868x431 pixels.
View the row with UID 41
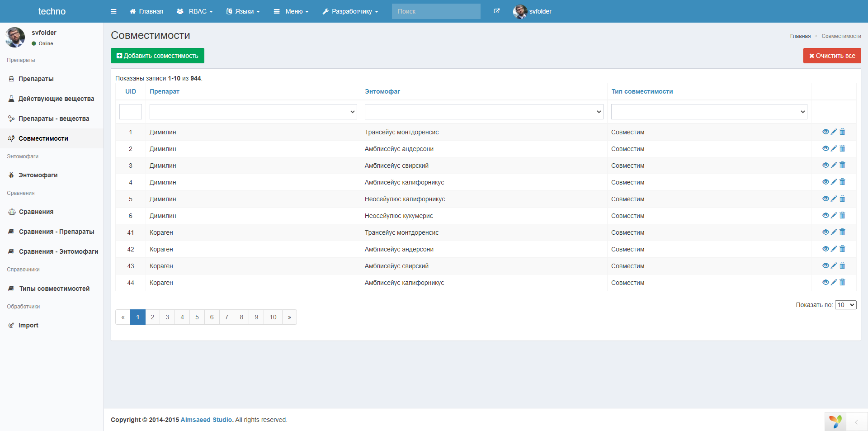point(826,232)
